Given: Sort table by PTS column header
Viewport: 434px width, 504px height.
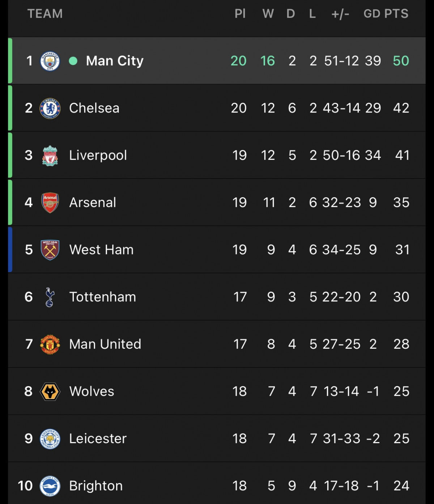Looking at the screenshot, I should 396,14.
